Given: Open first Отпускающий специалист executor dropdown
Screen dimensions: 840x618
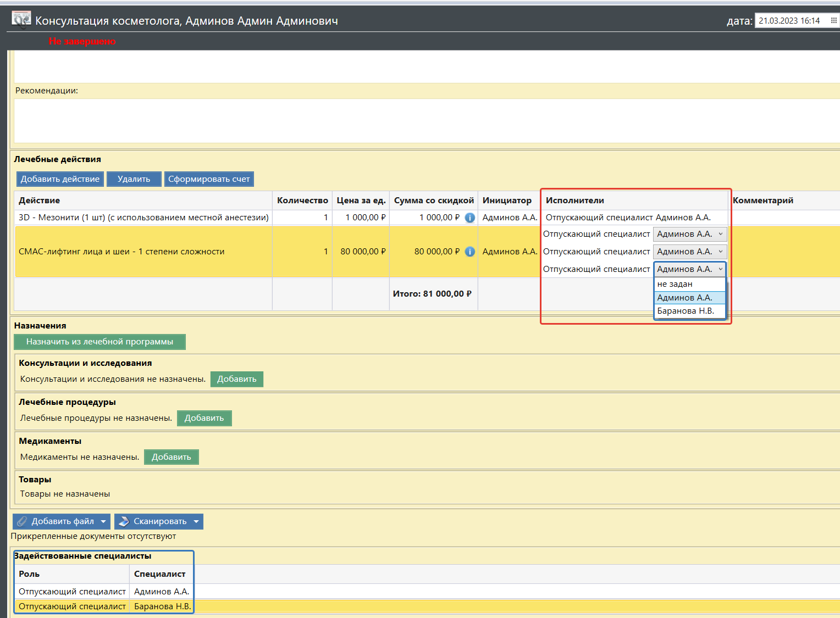Looking at the screenshot, I should (690, 234).
